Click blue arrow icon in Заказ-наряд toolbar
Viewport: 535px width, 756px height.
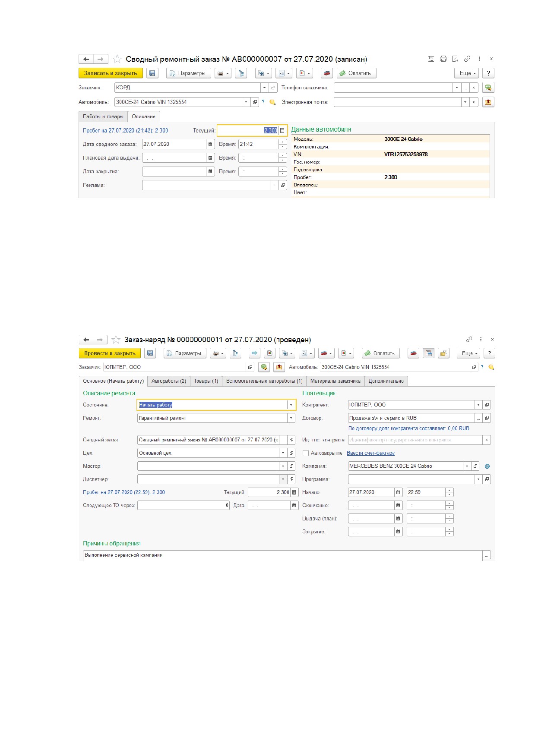[254, 353]
